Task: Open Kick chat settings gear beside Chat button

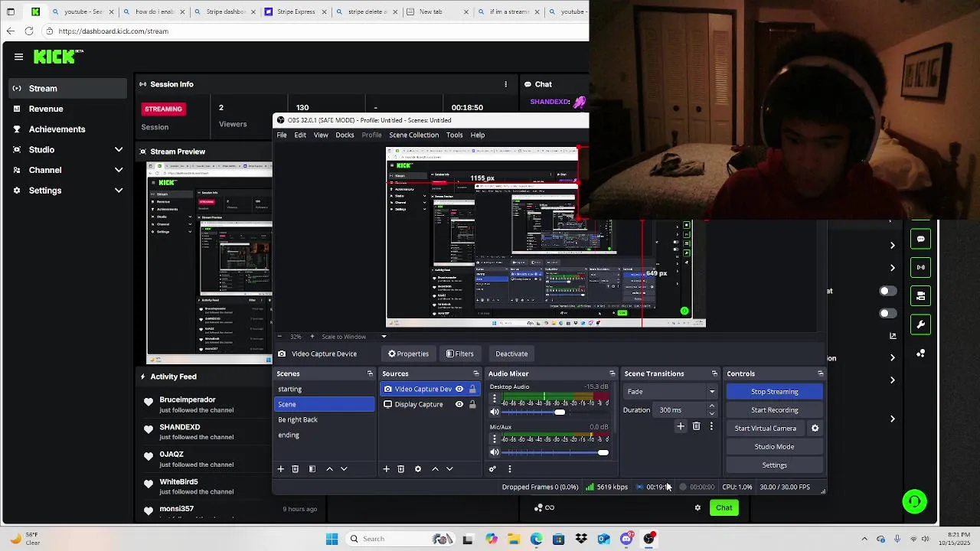Action: pyautogui.click(x=697, y=507)
